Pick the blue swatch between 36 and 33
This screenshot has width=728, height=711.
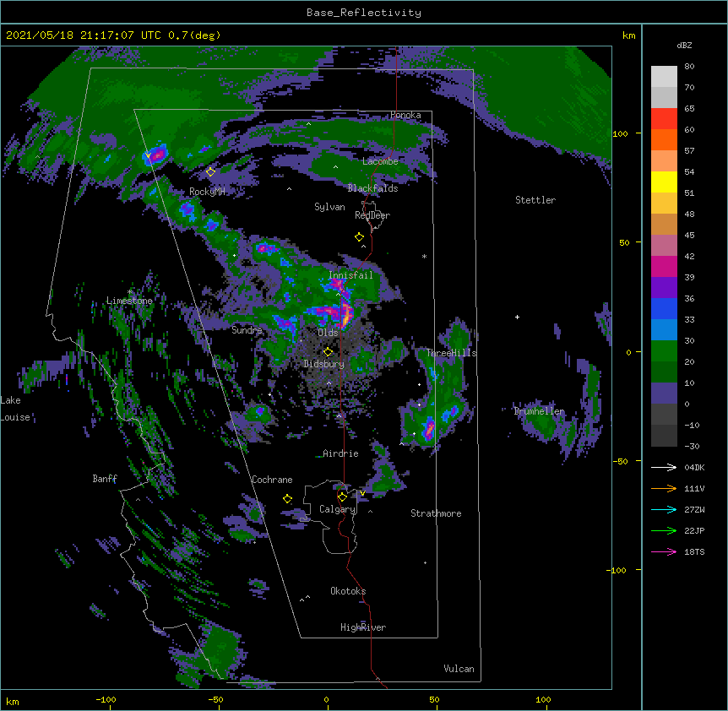(x=664, y=308)
